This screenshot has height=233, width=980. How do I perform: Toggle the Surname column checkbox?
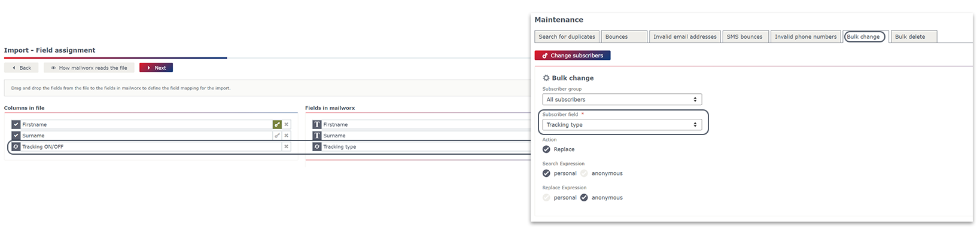16,136
